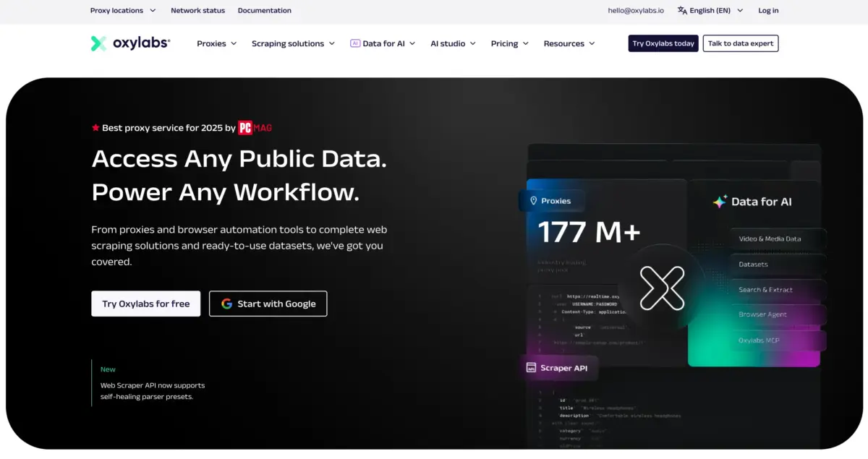Select the Datasets item in illustration
868x459 pixels.
[x=778, y=264]
